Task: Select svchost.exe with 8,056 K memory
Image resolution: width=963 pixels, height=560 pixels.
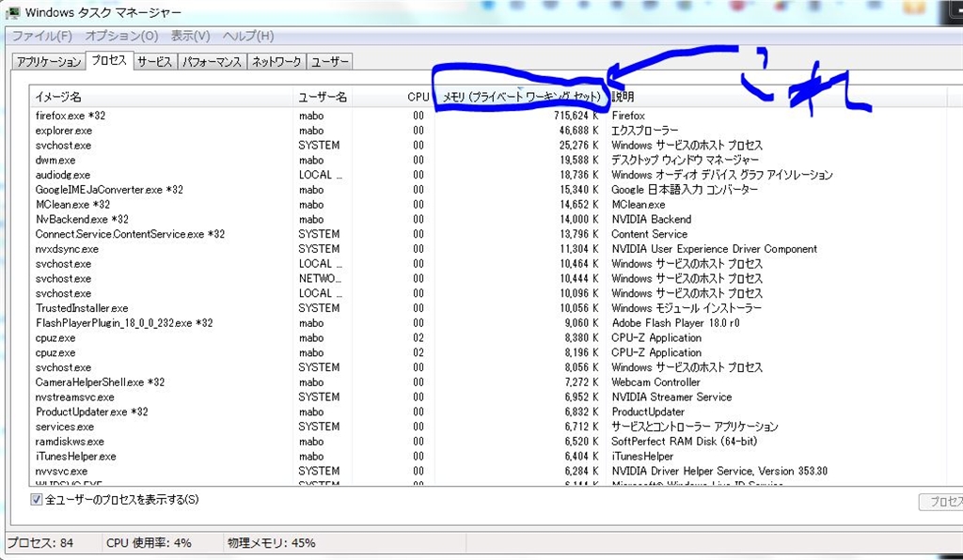Action: (x=488, y=367)
